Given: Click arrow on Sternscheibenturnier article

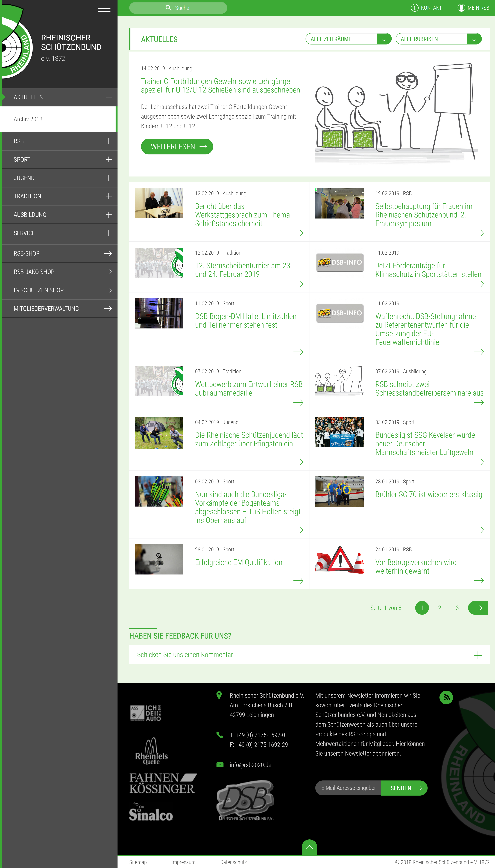Looking at the screenshot, I should pos(298,284).
